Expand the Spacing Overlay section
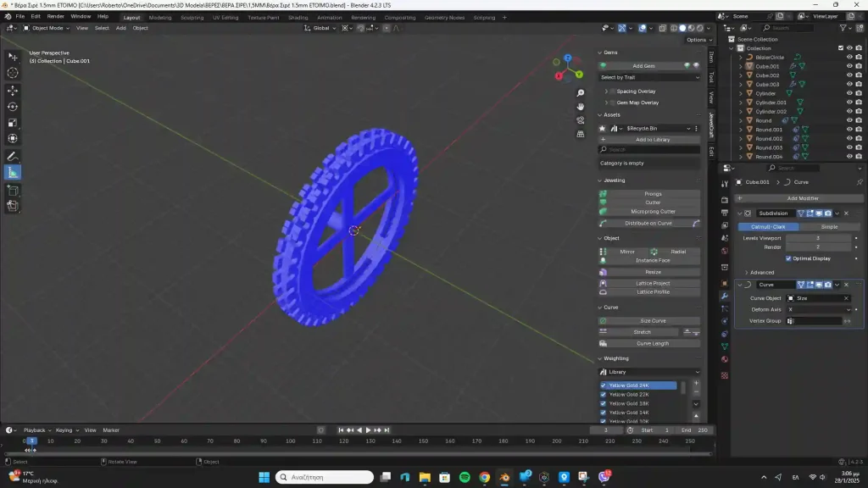 coord(606,91)
